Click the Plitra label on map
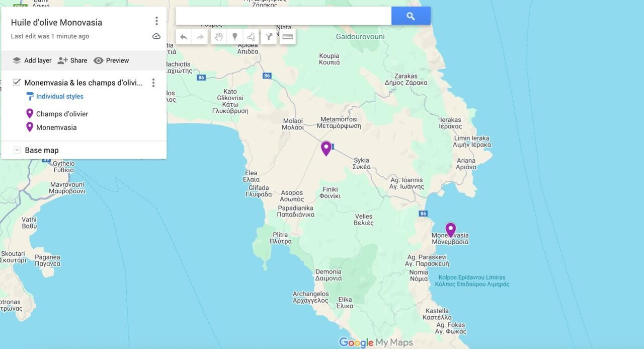 click(x=280, y=238)
